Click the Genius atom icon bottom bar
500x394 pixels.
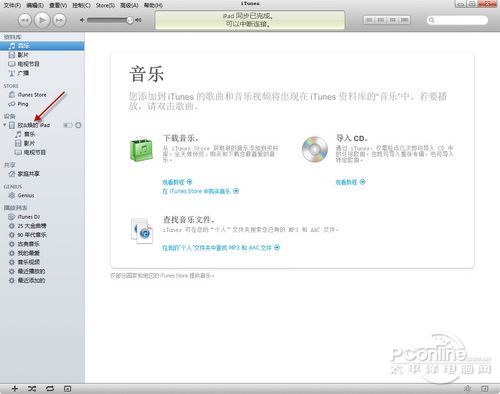(x=468, y=389)
